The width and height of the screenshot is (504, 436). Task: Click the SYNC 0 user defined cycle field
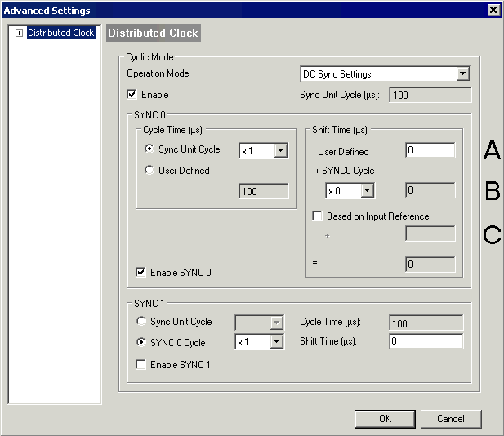click(x=264, y=191)
